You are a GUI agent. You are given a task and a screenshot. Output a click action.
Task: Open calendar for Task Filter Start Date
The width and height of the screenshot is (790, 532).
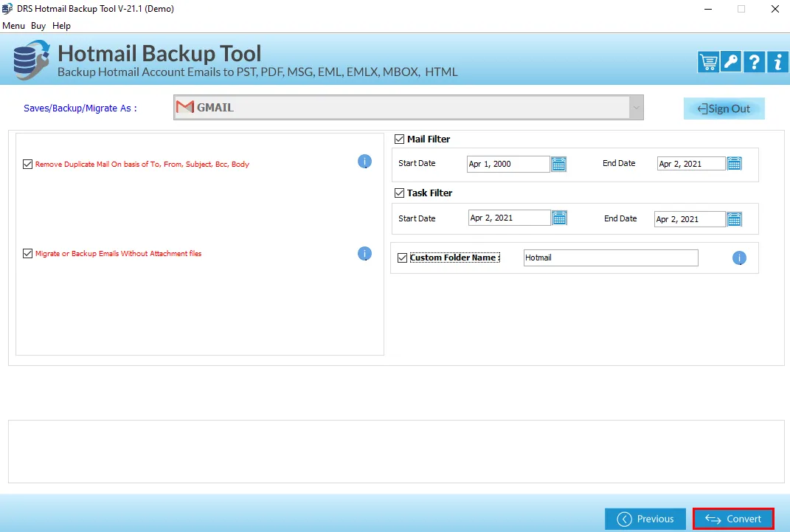[560, 218]
